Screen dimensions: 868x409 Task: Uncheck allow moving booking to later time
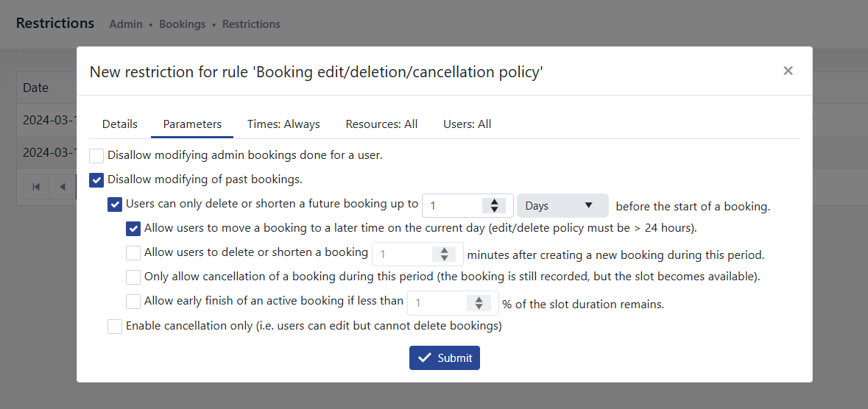133,229
